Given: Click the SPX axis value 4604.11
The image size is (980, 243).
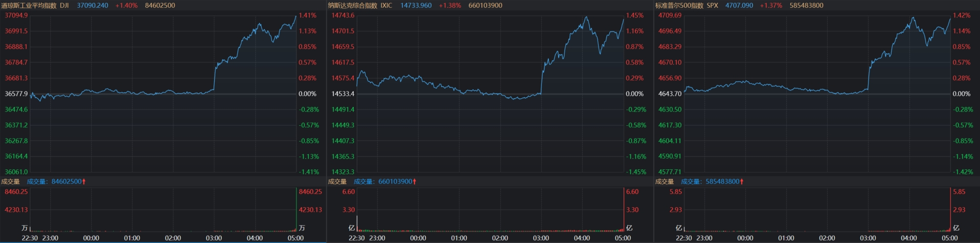Looking at the screenshot, I should pos(670,141).
